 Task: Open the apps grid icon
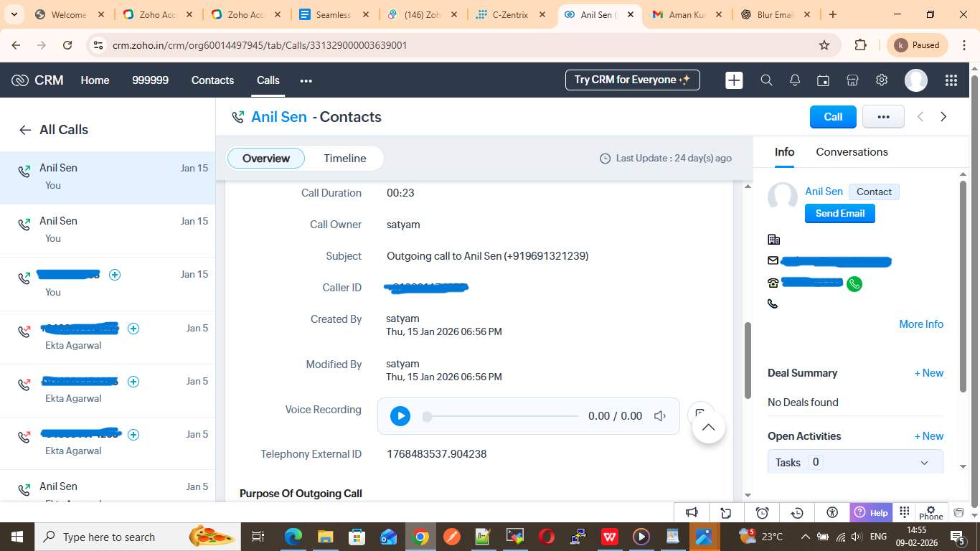click(951, 80)
